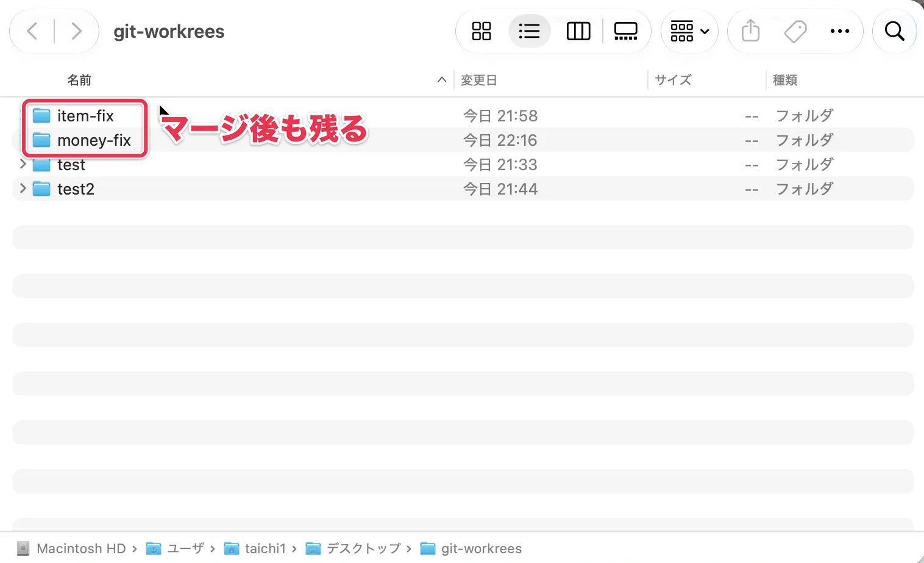Click the 今日 21:44 modified date

click(500, 188)
